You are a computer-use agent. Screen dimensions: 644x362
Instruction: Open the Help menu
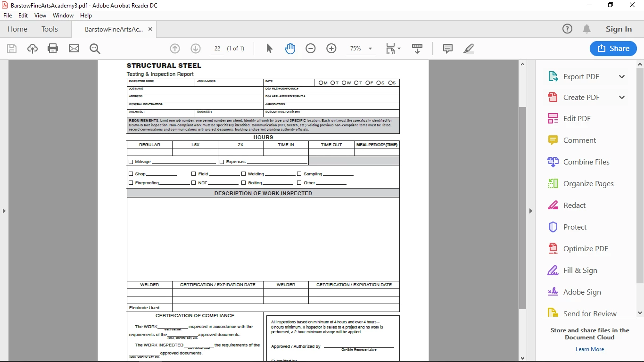point(86,16)
